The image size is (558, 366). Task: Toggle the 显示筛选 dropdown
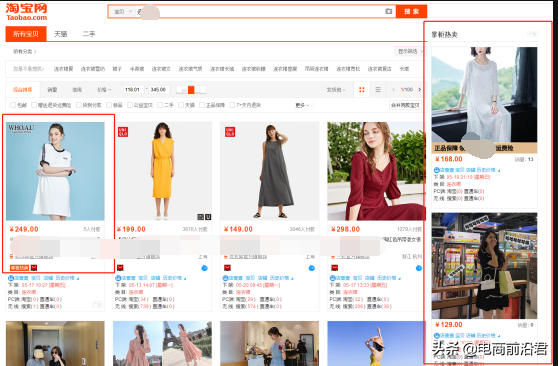tap(409, 51)
